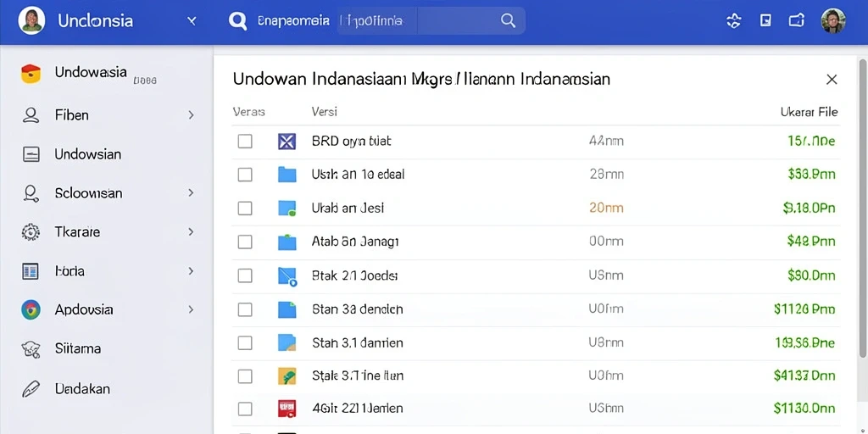
Task: Enable the checkbox for Stala 3.T ine Iıen
Action: pyautogui.click(x=245, y=376)
